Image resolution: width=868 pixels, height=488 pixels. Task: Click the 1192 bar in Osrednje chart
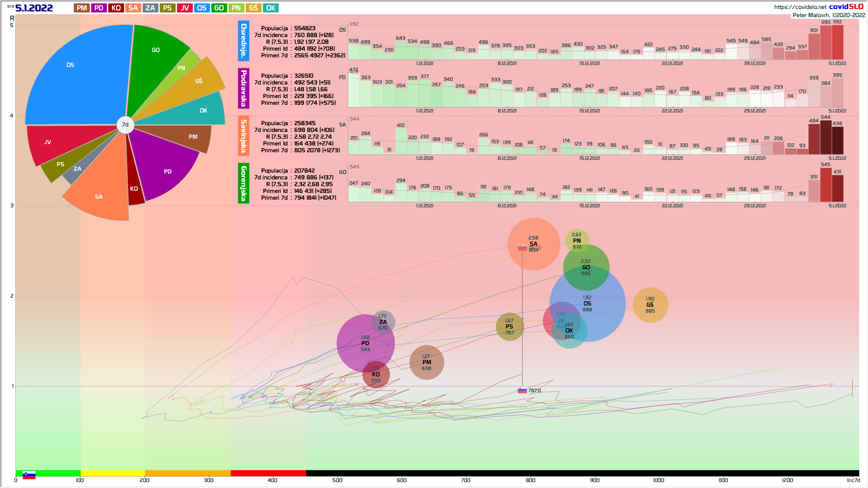837,42
